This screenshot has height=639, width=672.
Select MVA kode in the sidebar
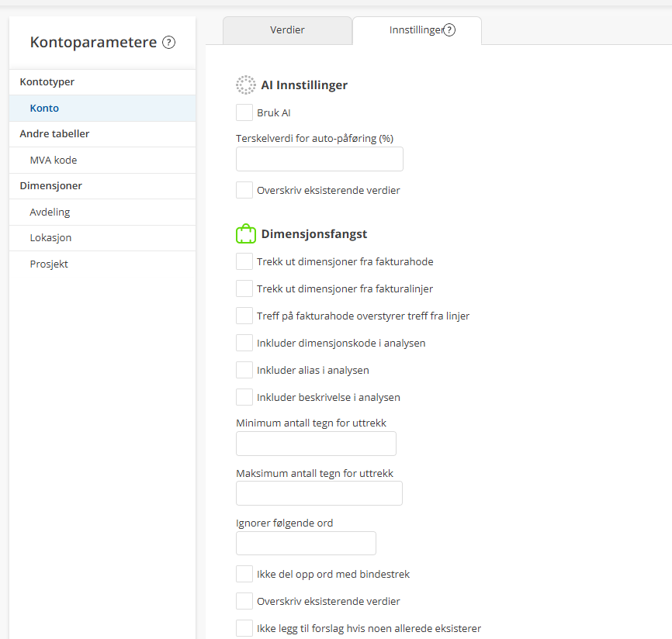click(54, 161)
